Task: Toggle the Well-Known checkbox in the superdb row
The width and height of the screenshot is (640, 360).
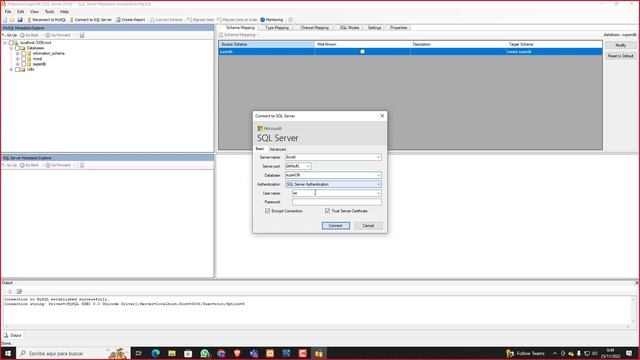Action: click(x=362, y=52)
